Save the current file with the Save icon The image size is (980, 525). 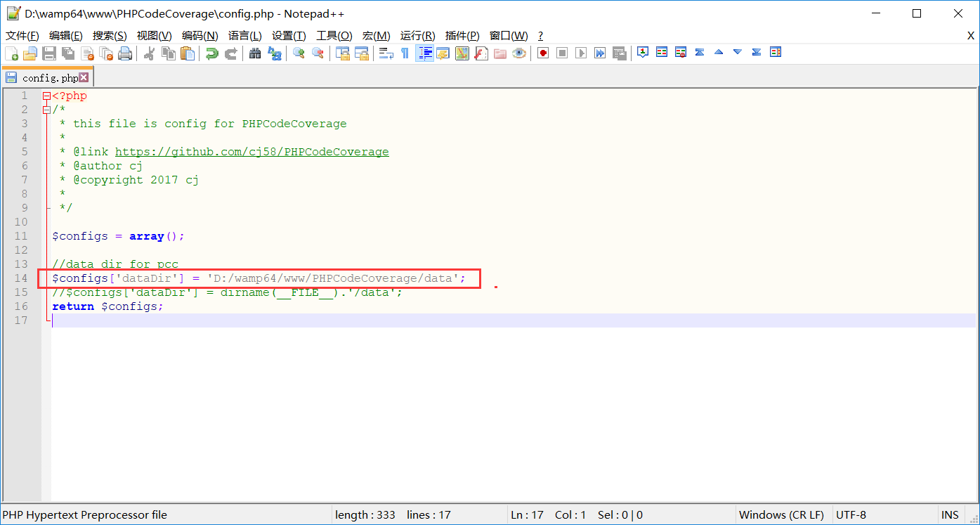point(49,53)
